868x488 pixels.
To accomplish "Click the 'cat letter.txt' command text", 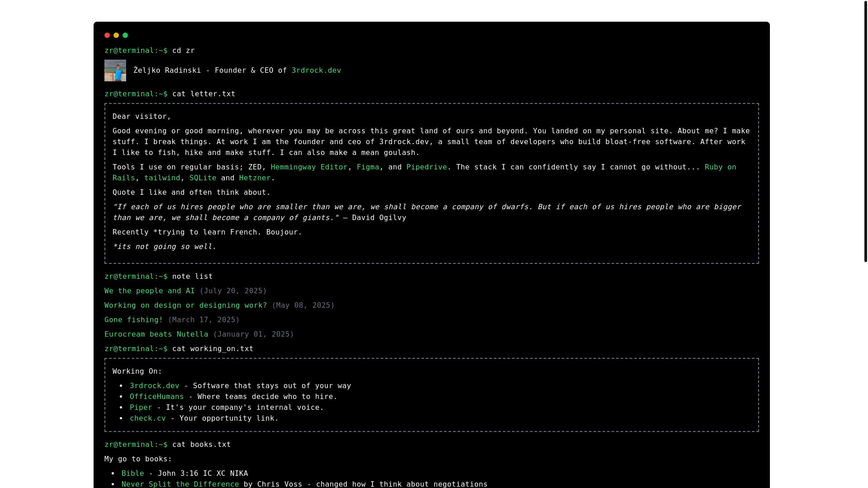I will click(x=204, y=94).
